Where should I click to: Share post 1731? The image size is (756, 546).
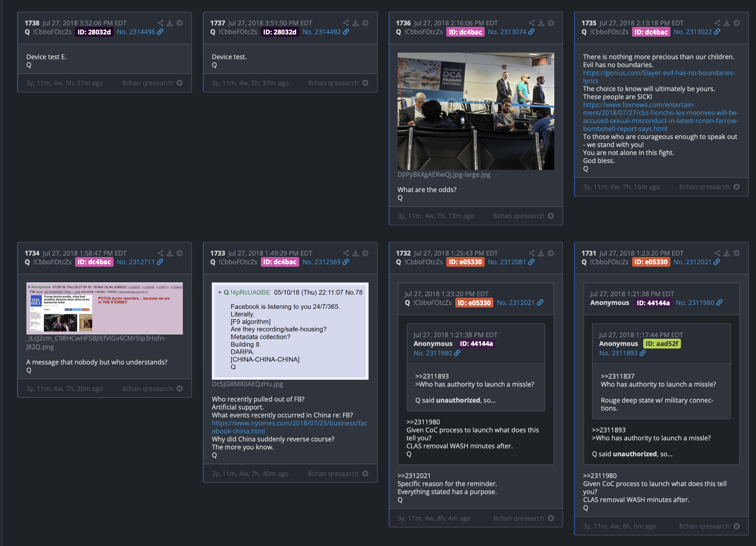coord(718,253)
